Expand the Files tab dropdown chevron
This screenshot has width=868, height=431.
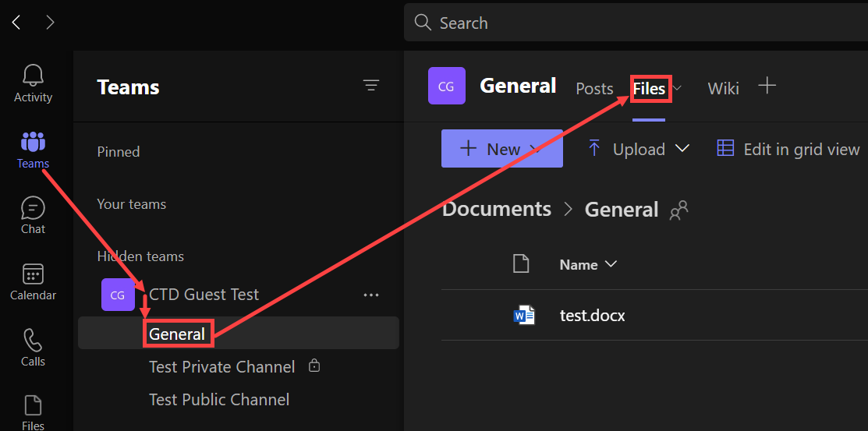pyautogui.click(x=677, y=88)
